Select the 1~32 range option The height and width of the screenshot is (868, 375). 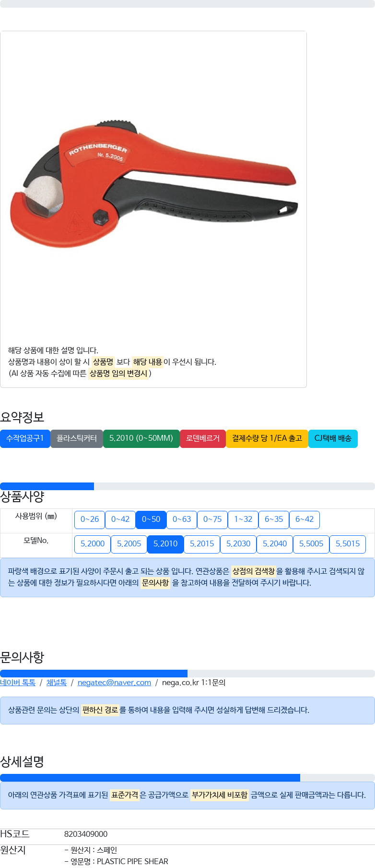[243, 519]
